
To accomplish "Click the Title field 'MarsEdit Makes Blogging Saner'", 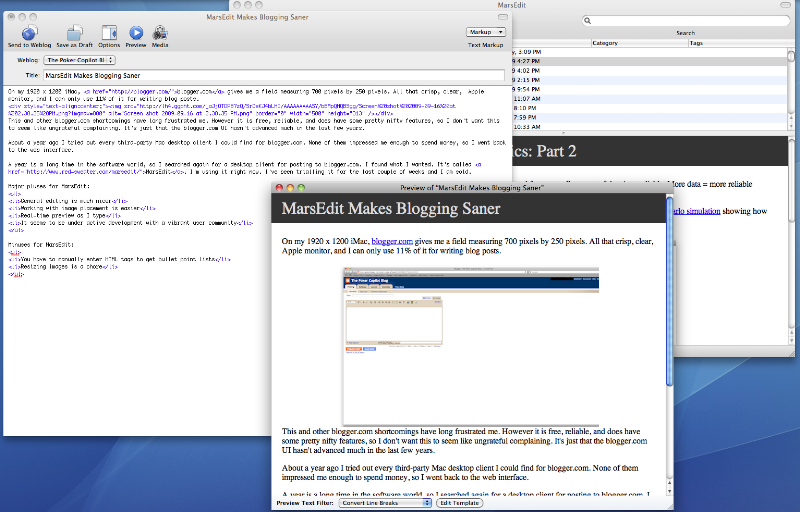I will [274, 75].
